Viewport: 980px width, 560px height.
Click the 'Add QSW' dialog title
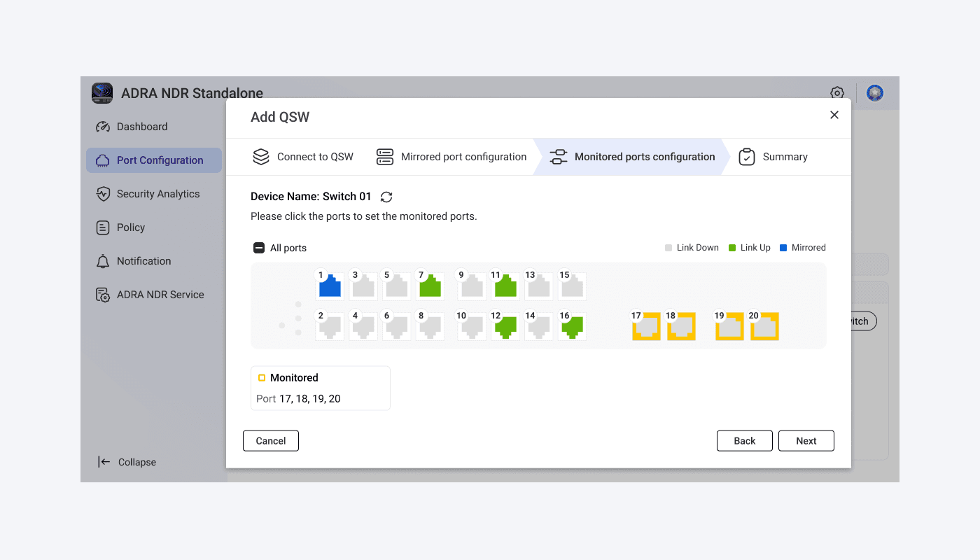tap(280, 117)
